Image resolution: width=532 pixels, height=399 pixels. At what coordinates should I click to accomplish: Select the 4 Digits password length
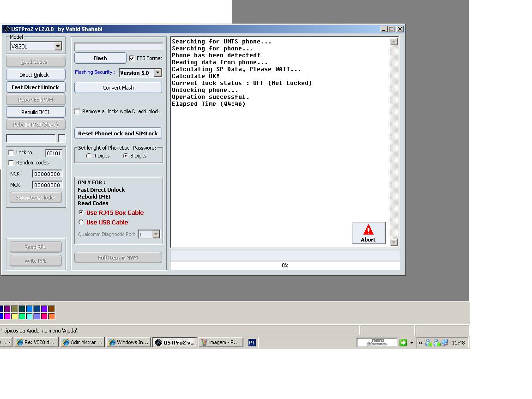89,156
